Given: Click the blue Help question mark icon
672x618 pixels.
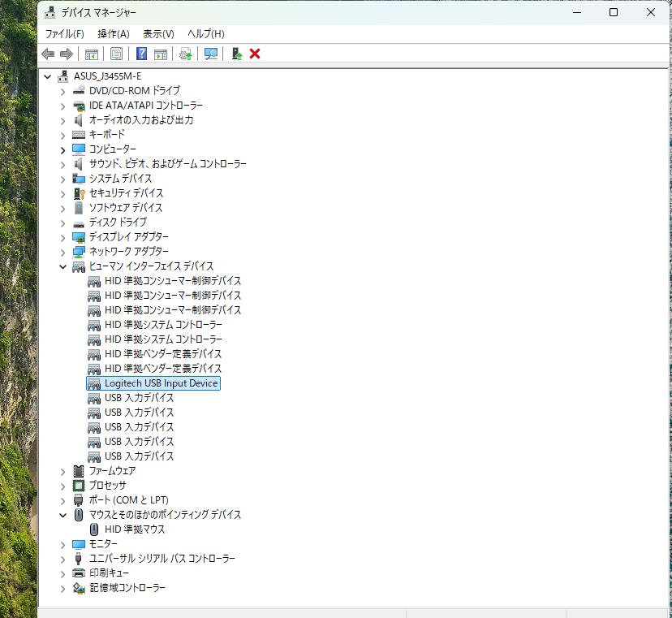Looking at the screenshot, I should click(x=141, y=54).
